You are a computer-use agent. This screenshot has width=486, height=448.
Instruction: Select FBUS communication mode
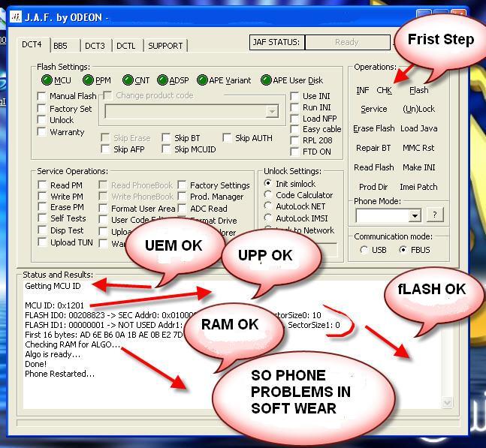(x=403, y=250)
